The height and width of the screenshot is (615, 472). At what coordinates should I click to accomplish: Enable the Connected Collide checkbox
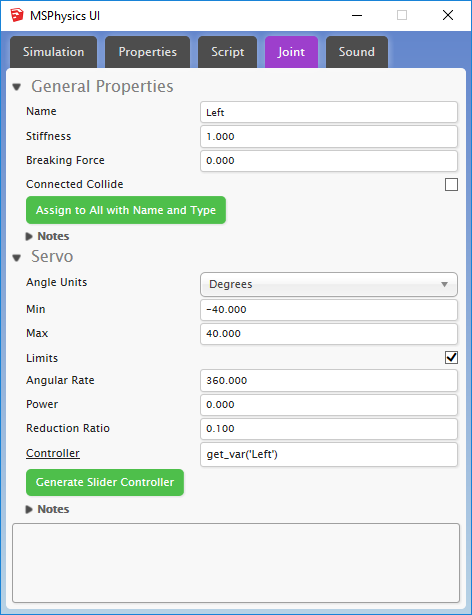tap(451, 184)
